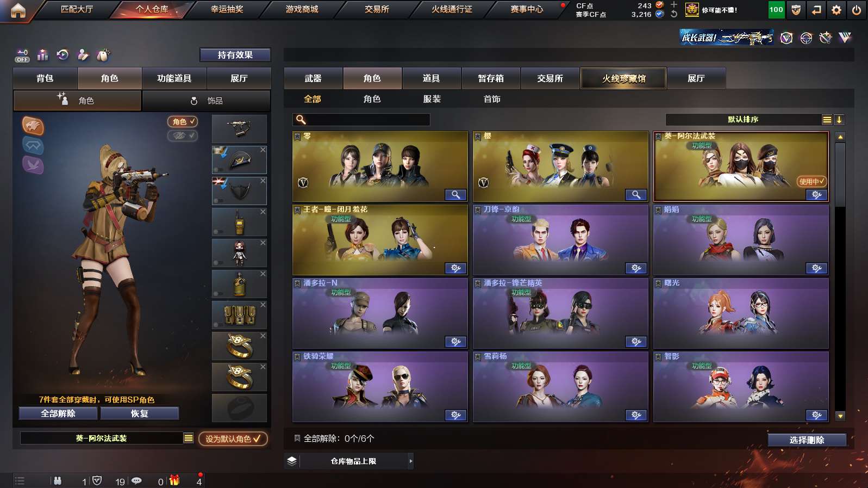Toggle the hidden-eye visibility switch

click(x=183, y=135)
